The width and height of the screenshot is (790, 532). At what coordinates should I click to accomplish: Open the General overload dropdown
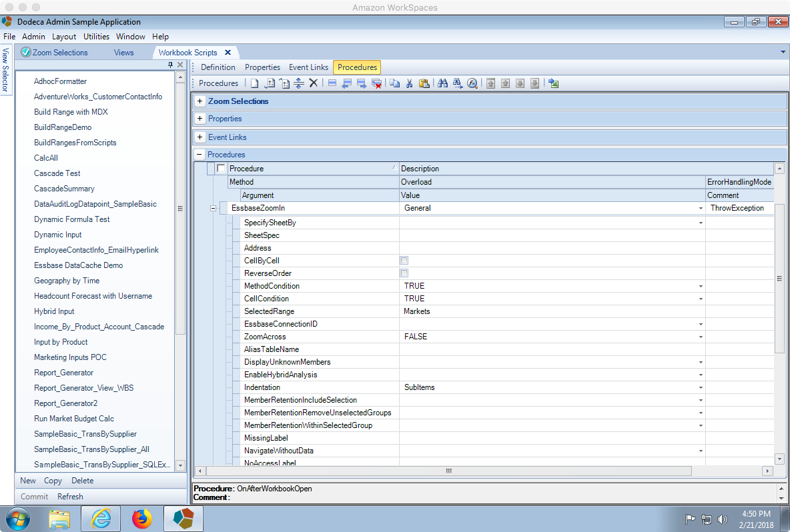(701, 208)
